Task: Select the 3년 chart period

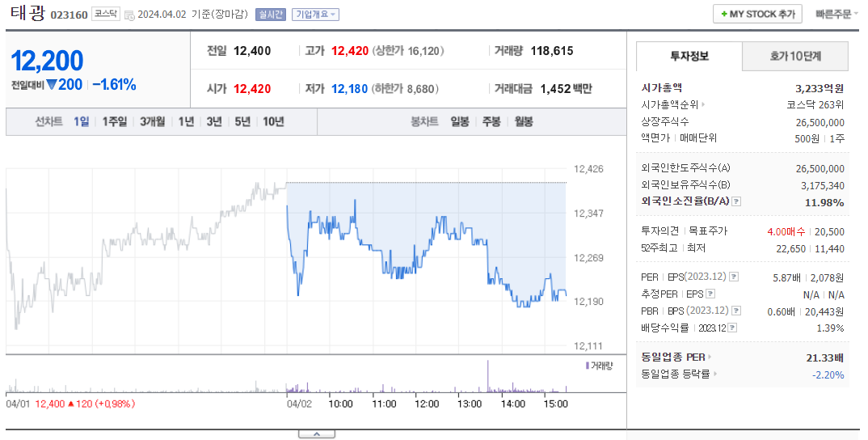Action: point(214,121)
